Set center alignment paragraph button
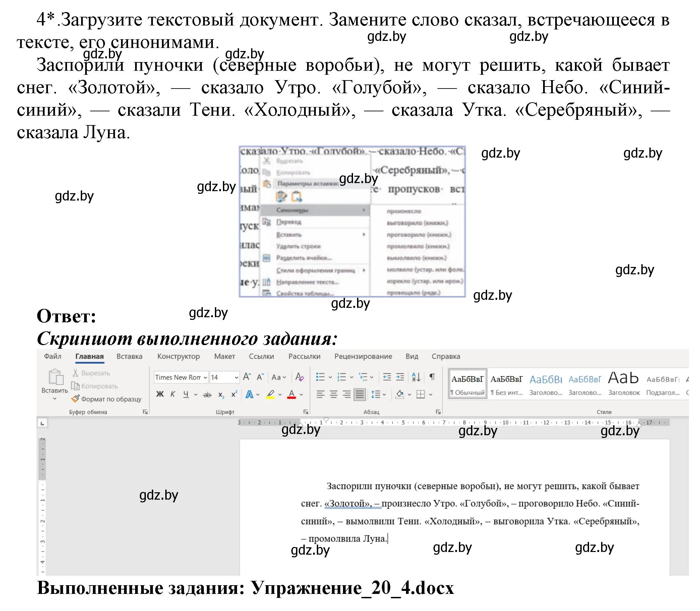The height and width of the screenshot is (611, 700). 334,394
